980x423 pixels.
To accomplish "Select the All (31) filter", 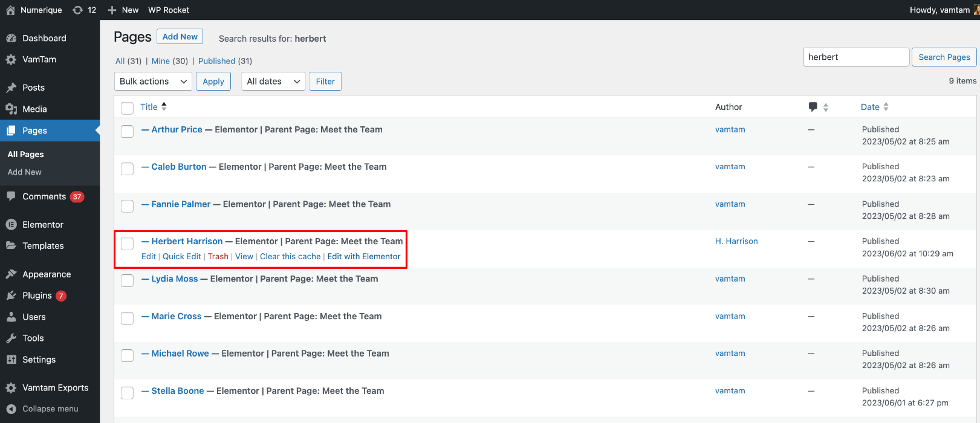I will point(128,61).
